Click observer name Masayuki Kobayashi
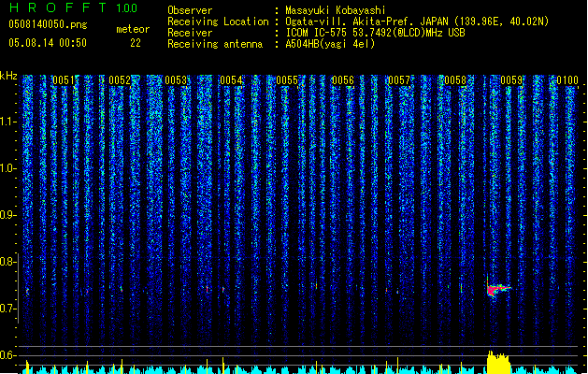This screenshot has width=588, height=374. click(336, 10)
